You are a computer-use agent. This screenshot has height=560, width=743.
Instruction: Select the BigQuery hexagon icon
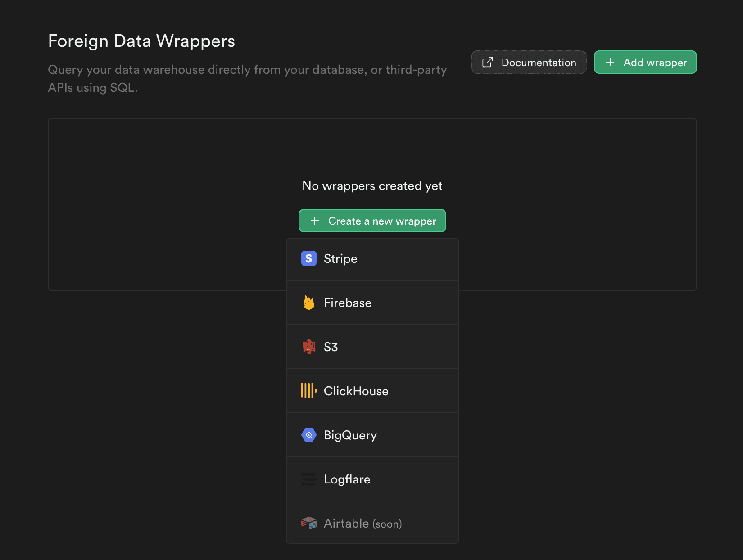(308, 435)
